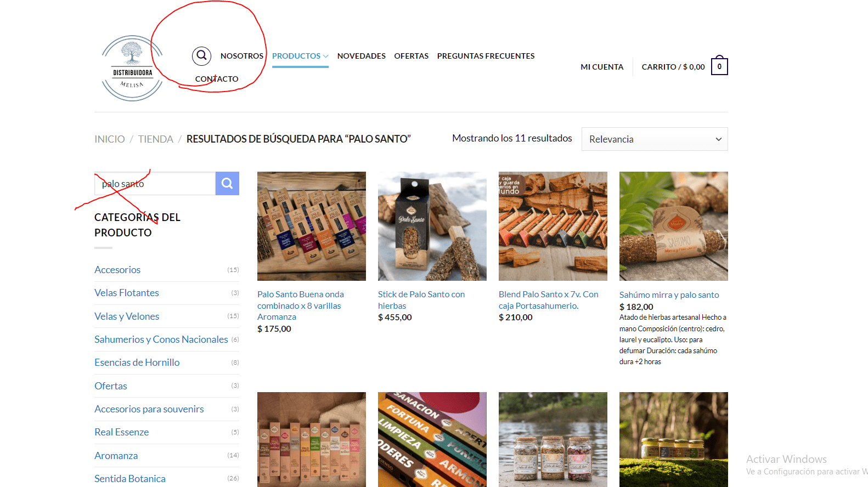Open Blend Palo Santo x 7v image

point(553,226)
